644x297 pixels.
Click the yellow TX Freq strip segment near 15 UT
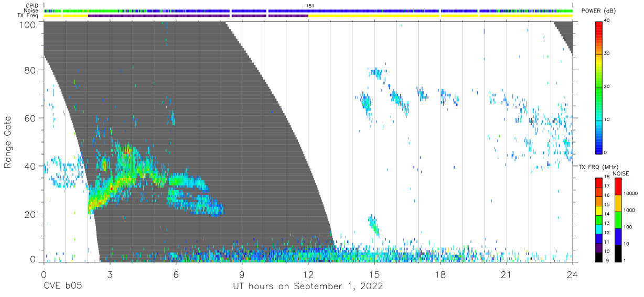[374, 16]
